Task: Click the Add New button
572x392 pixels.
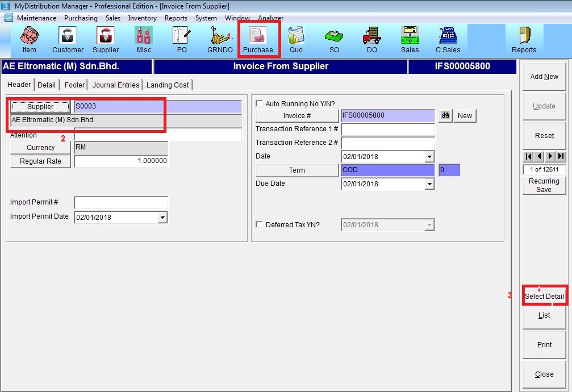Action: 544,77
